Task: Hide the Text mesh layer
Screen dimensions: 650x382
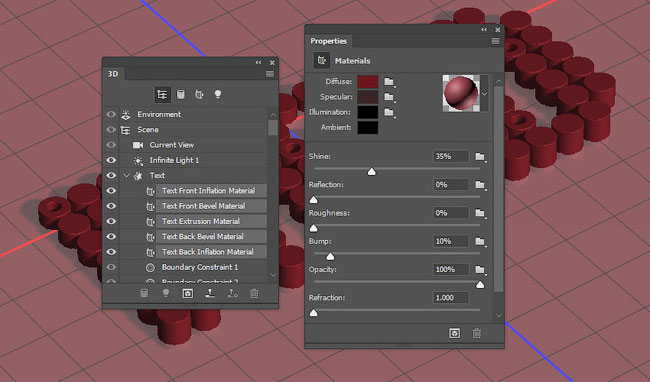Action: tap(111, 176)
